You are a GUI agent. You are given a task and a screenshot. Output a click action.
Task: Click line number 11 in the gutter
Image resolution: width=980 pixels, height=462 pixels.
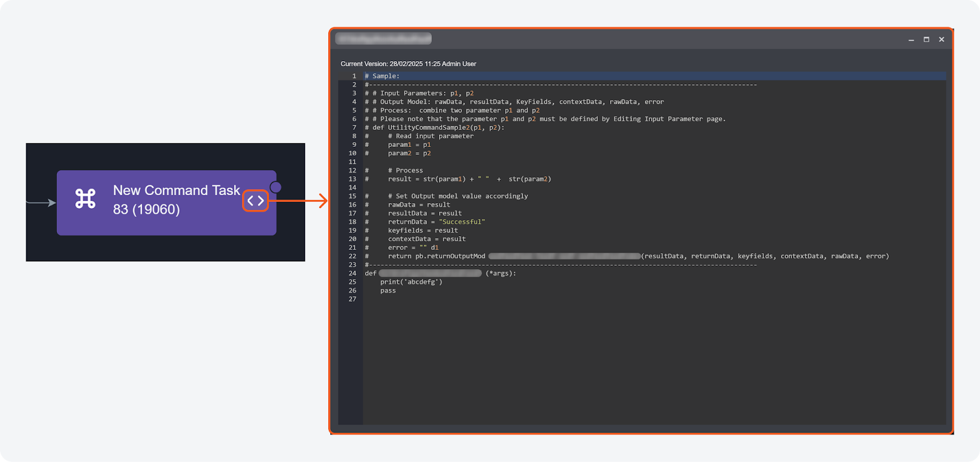pos(352,162)
